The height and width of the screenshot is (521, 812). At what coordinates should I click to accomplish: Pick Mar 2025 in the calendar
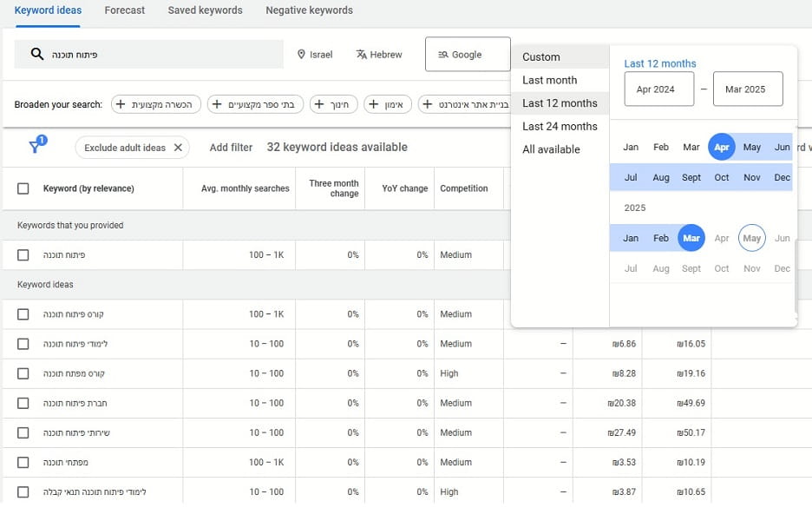point(691,238)
